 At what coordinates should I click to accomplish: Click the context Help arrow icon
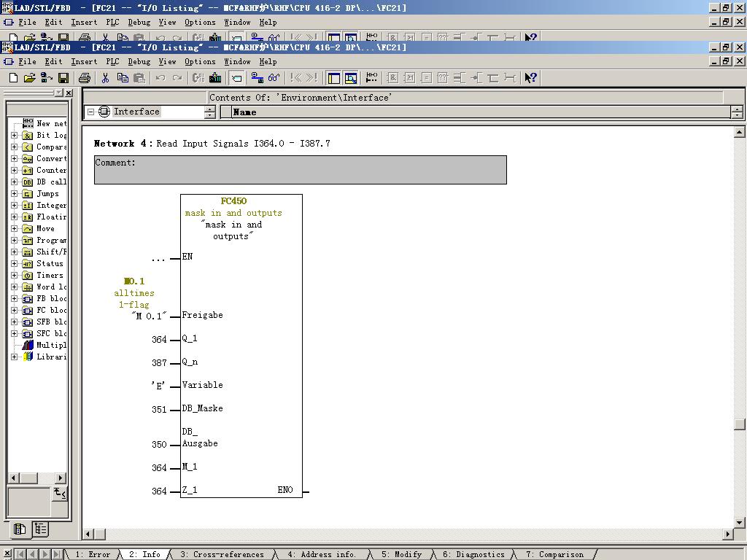531,77
